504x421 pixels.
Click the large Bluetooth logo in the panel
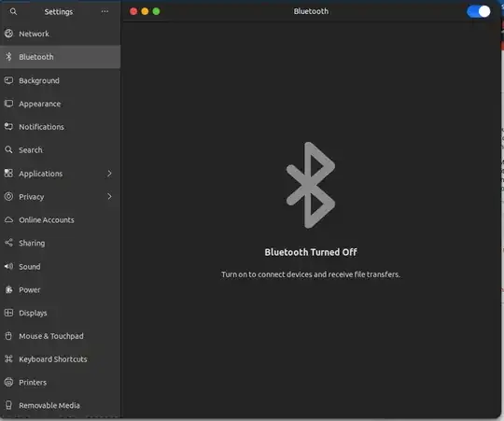[311, 185]
